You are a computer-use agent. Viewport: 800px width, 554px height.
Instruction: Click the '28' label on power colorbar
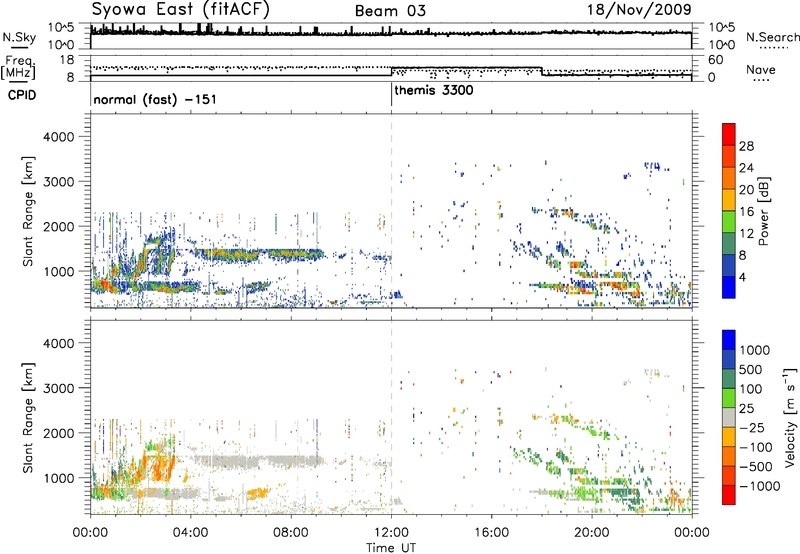click(746, 146)
